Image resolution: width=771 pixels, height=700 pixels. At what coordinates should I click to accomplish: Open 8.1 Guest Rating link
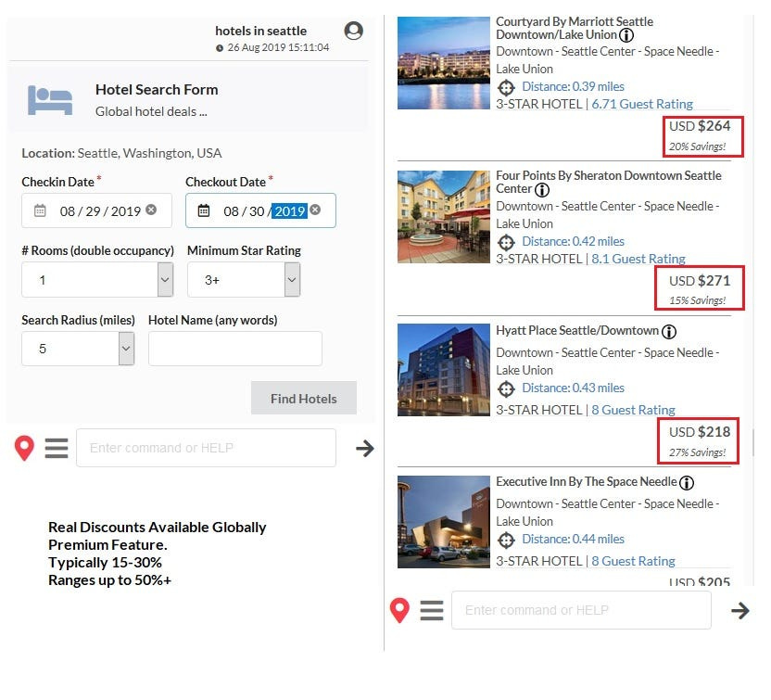click(x=638, y=259)
